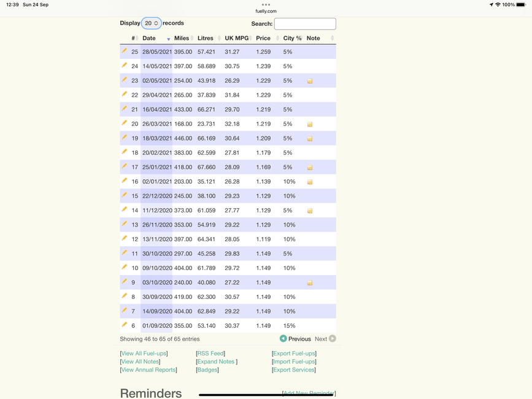Screen dimensions: 532x399
Task: Edit the 13/11/2020 fuel-up entry
Action: (125, 238)
